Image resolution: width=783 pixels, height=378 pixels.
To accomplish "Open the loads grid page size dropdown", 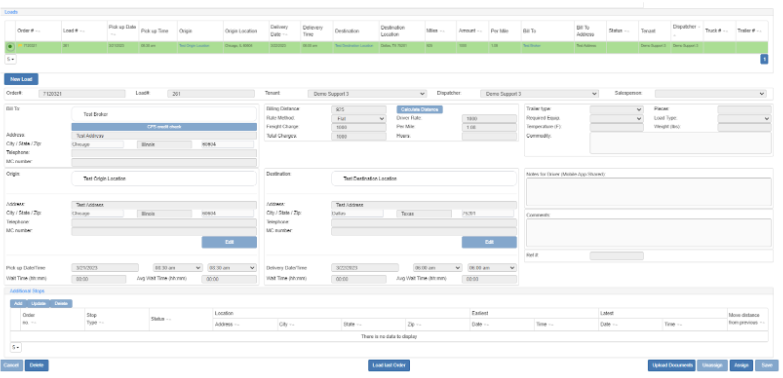I will [10, 59].
